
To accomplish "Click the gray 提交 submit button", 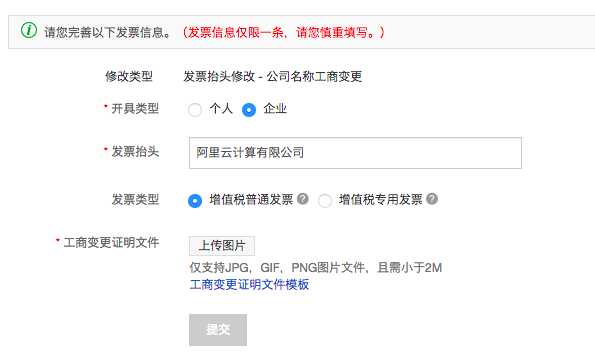I will 218,329.
